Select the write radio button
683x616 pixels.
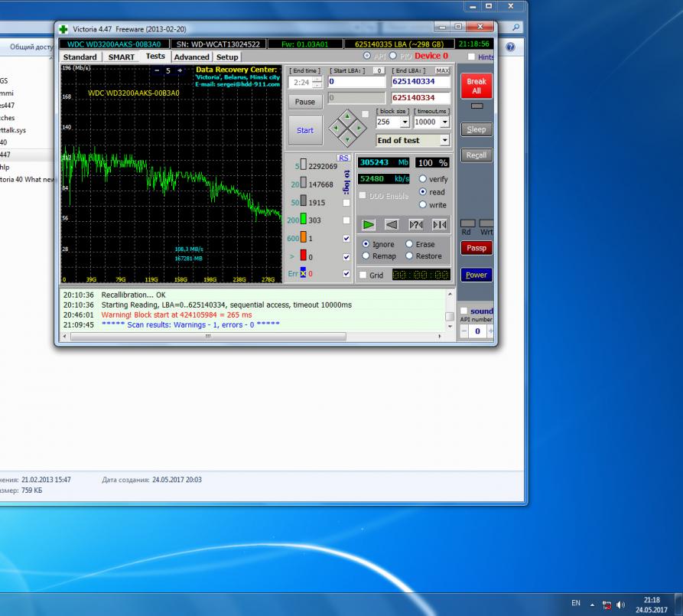(422, 204)
